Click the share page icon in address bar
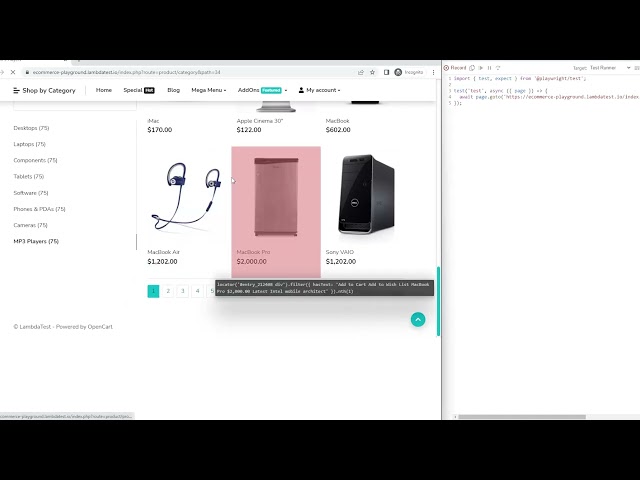The height and width of the screenshot is (480, 640). [x=361, y=72]
